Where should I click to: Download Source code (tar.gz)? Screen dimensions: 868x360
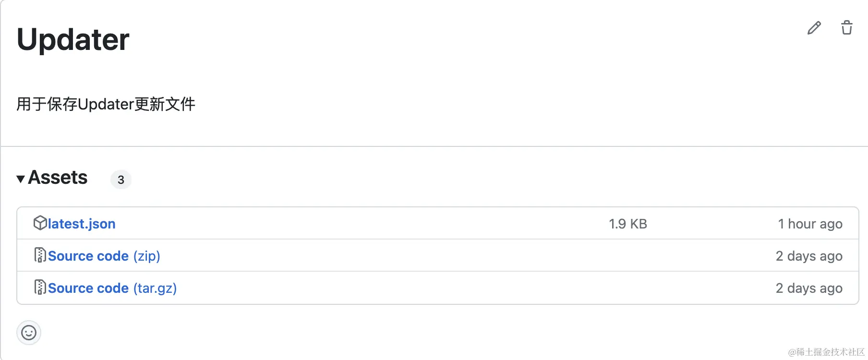(112, 288)
